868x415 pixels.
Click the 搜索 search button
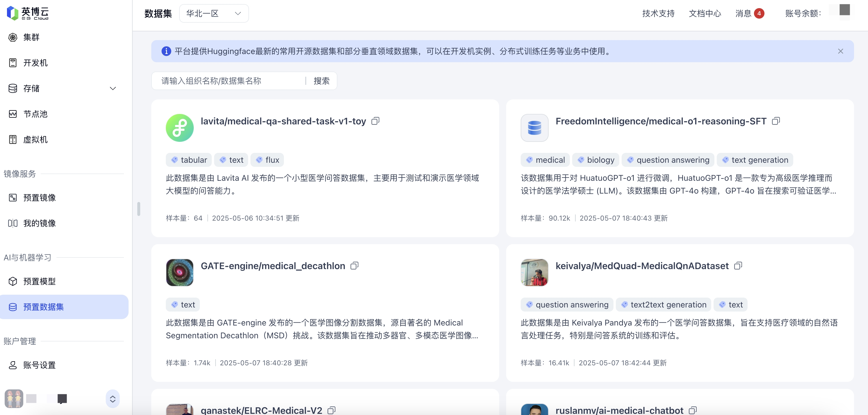(321, 81)
